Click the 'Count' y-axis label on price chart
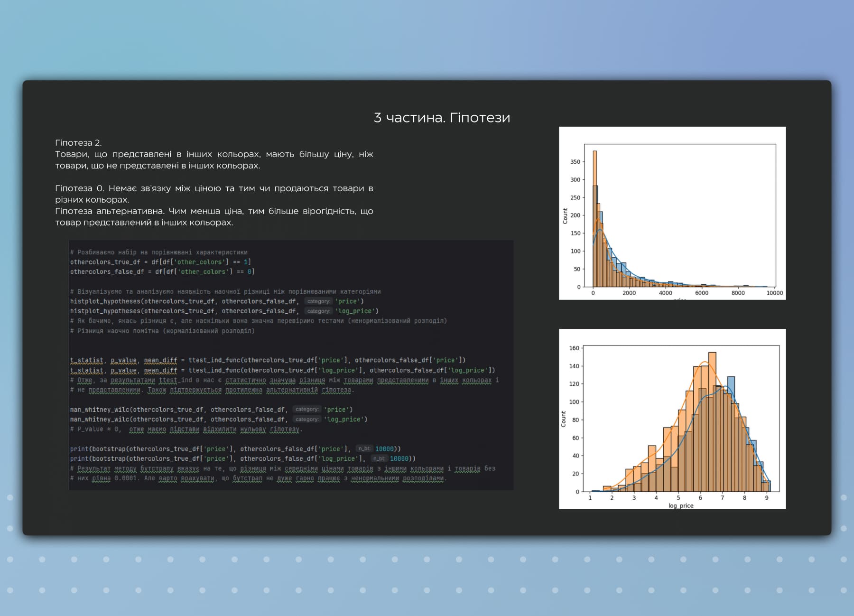This screenshot has height=616, width=854. pos(565,216)
